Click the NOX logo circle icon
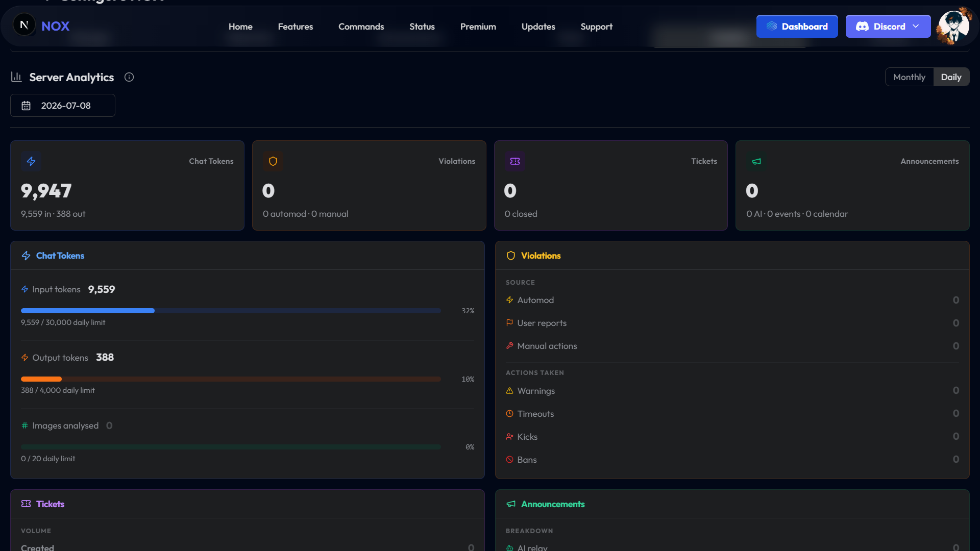 (24, 25)
